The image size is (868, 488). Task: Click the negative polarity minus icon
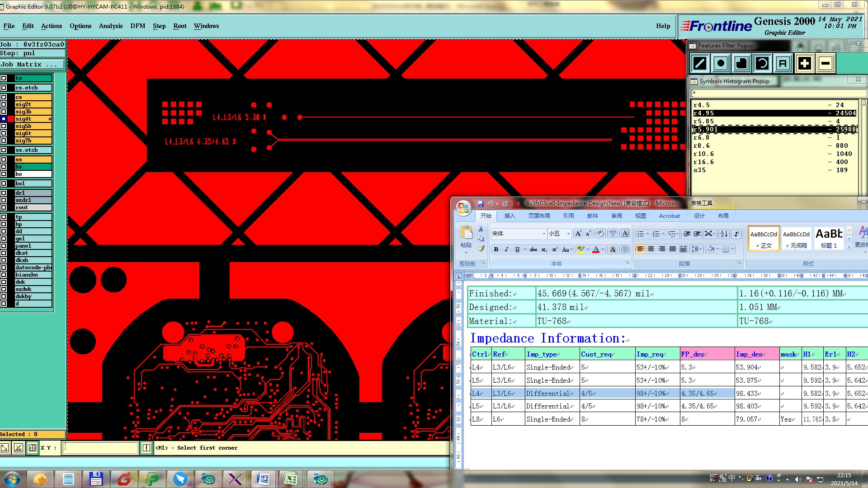(x=825, y=63)
